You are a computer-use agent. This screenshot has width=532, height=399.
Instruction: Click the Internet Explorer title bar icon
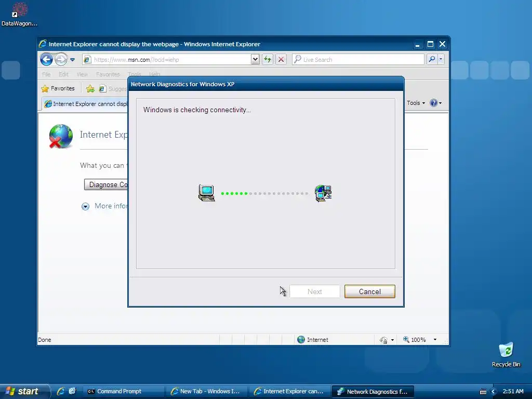coord(43,44)
